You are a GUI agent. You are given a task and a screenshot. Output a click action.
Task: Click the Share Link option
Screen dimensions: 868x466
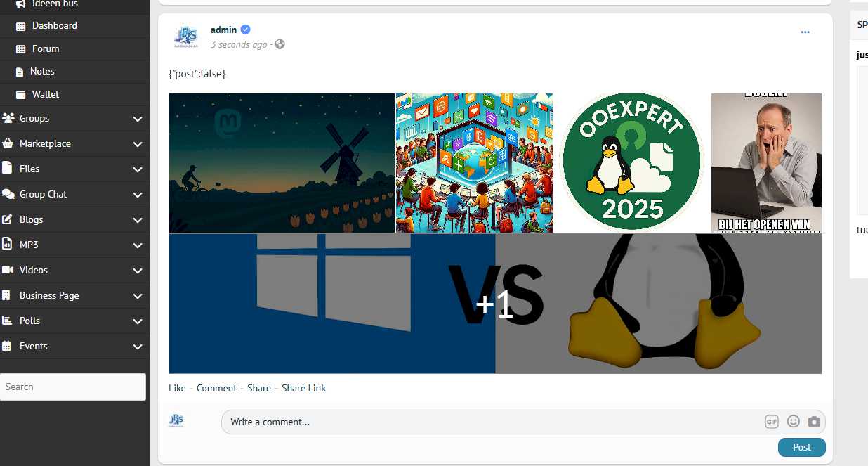click(x=303, y=388)
